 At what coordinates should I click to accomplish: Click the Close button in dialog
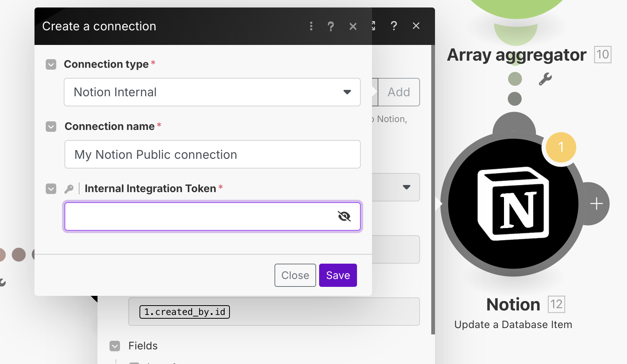click(295, 275)
